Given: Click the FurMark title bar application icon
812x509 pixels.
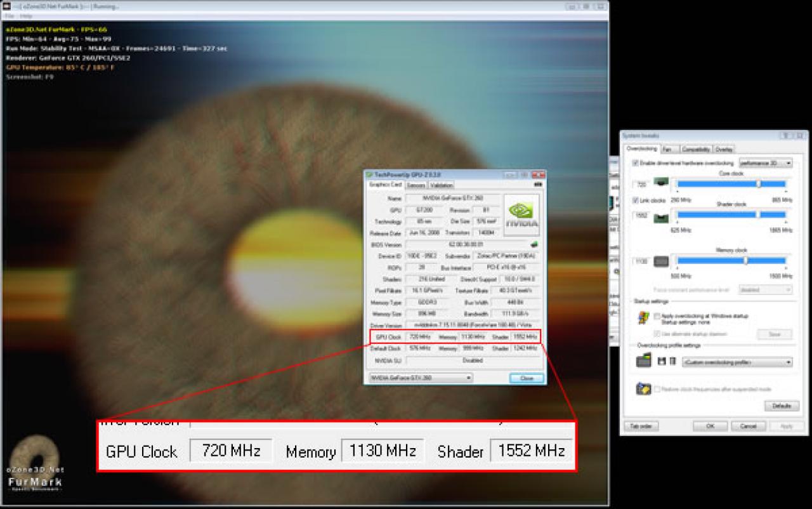Looking at the screenshot, I should coord(8,6).
